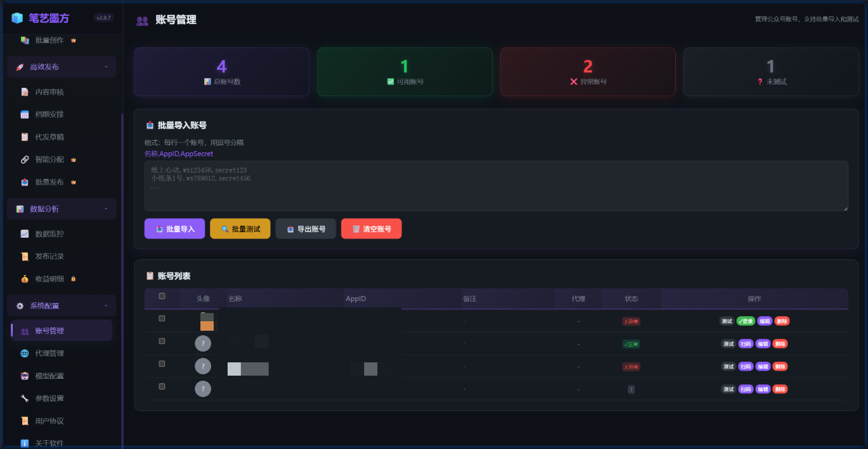Image resolution: width=868 pixels, height=449 pixels.
Task: Open 智能分配 link icon item
Action: (x=25, y=159)
